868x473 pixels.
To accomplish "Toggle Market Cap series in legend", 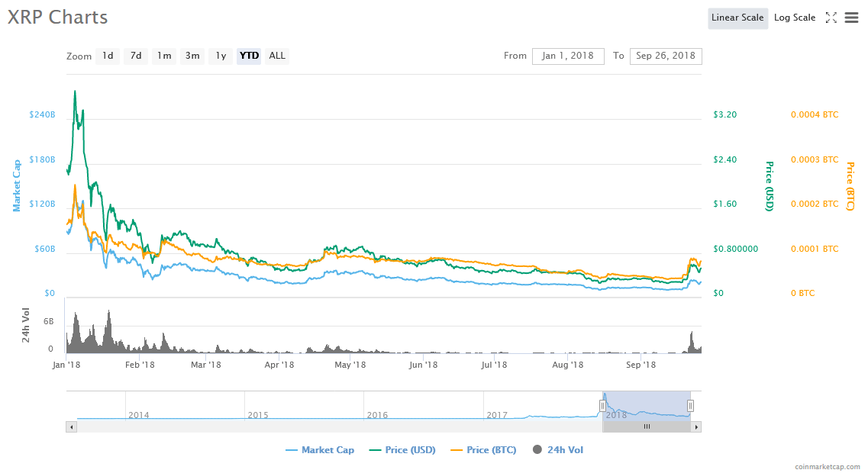I will click(x=320, y=450).
